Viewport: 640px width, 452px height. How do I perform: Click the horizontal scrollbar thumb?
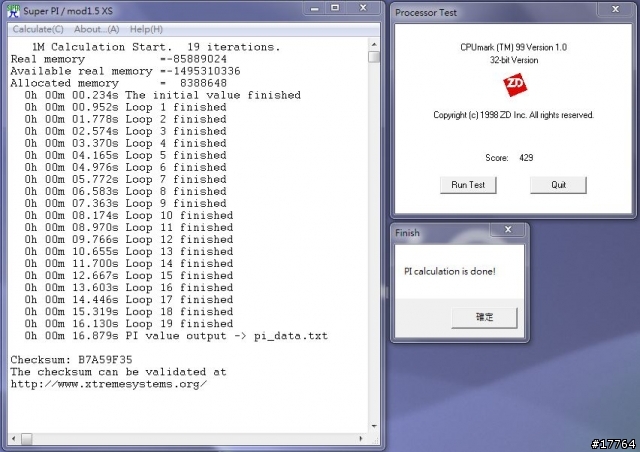click(27, 439)
